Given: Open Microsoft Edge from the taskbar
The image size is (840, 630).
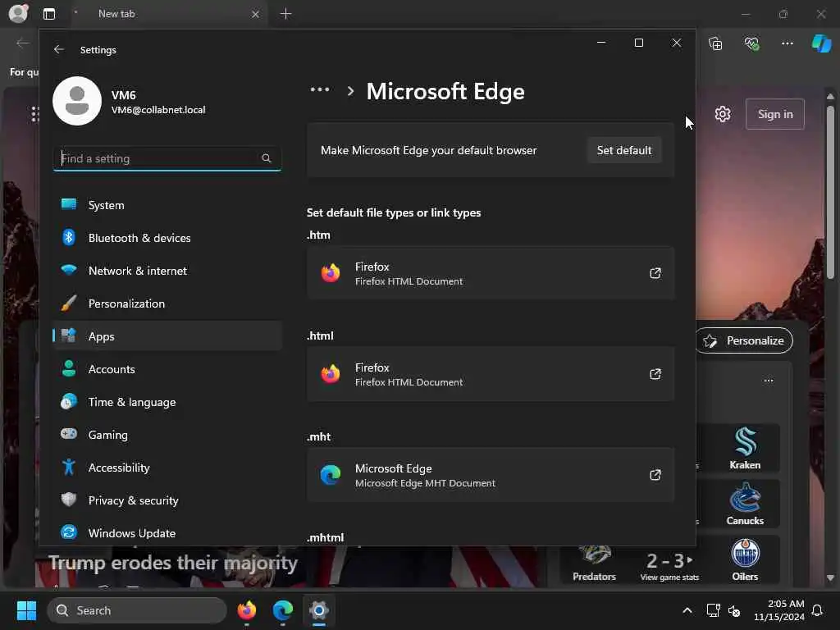Looking at the screenshot, I should pos(283,610).
